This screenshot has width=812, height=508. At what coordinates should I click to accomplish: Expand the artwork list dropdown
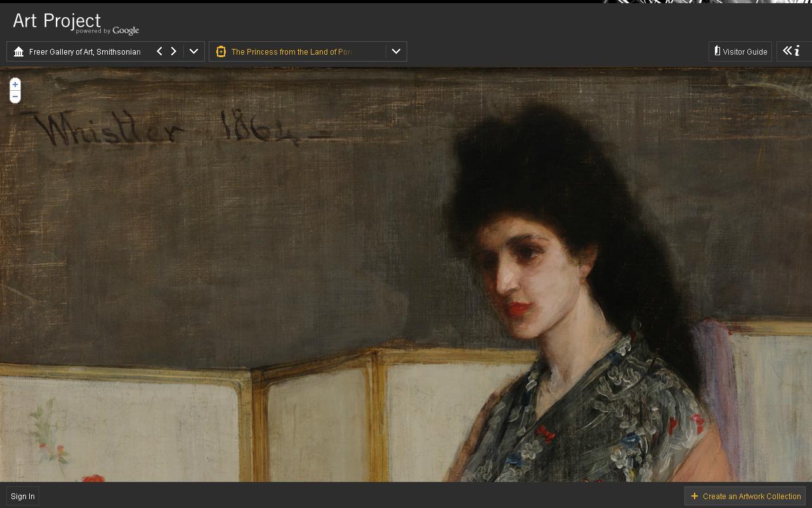[396, 51]
